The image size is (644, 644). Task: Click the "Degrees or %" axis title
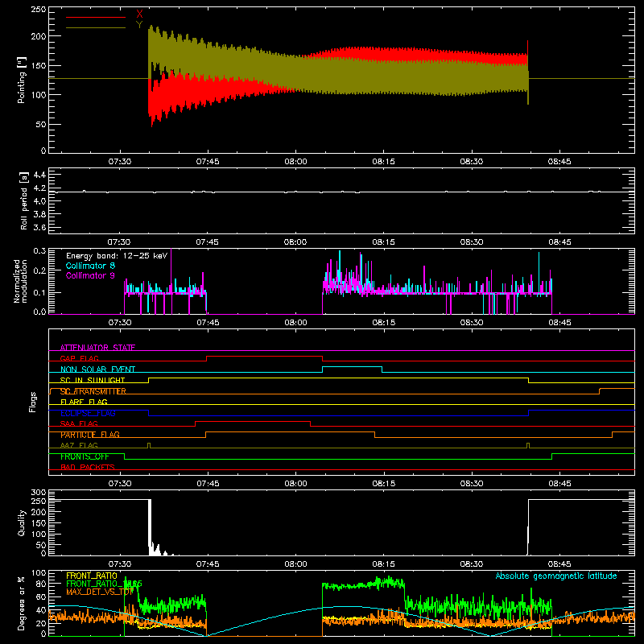pos(22,603)
